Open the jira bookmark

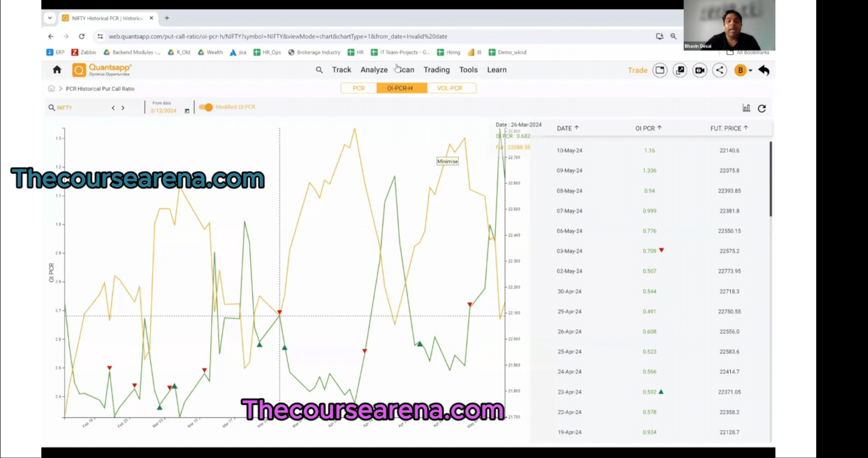click(238, 52)
